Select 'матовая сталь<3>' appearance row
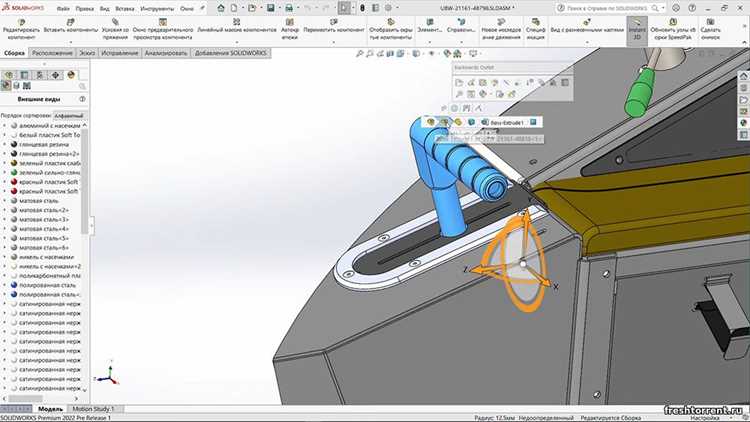Viewport: 750px width, 422px height. coord(41,219)
